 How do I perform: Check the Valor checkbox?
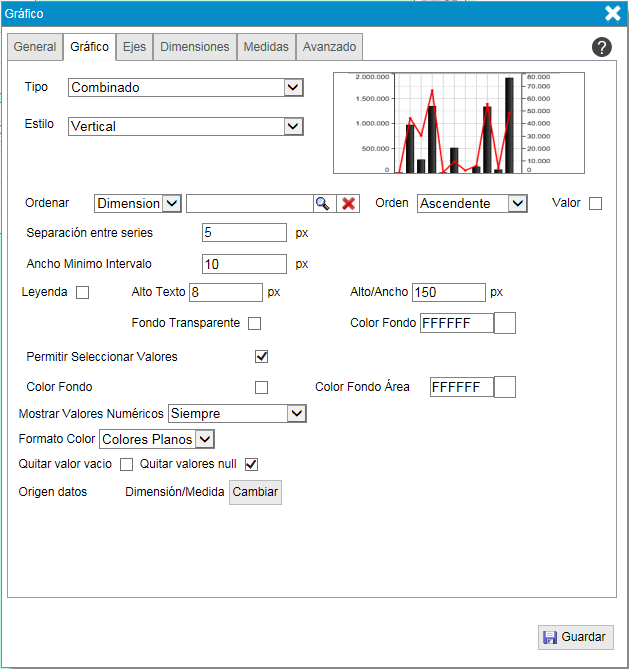coord(596,203)
